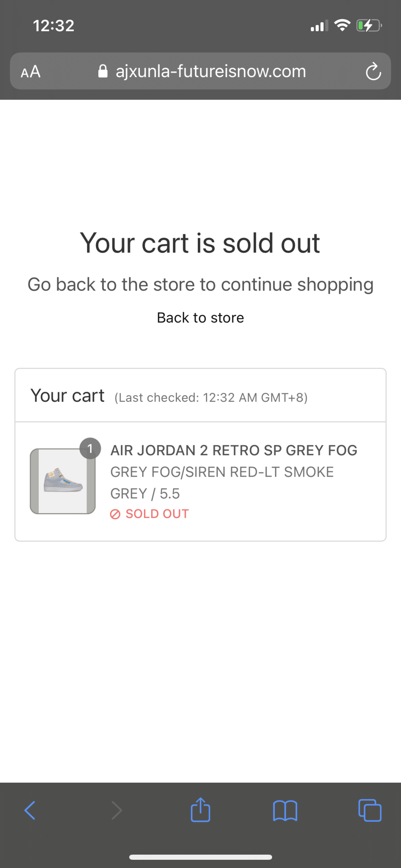Image resolution: width=401 pixels, height=868 pixels.
Task: Tap the 12:32 clock in status bar
Action: (x=54, y=26)
